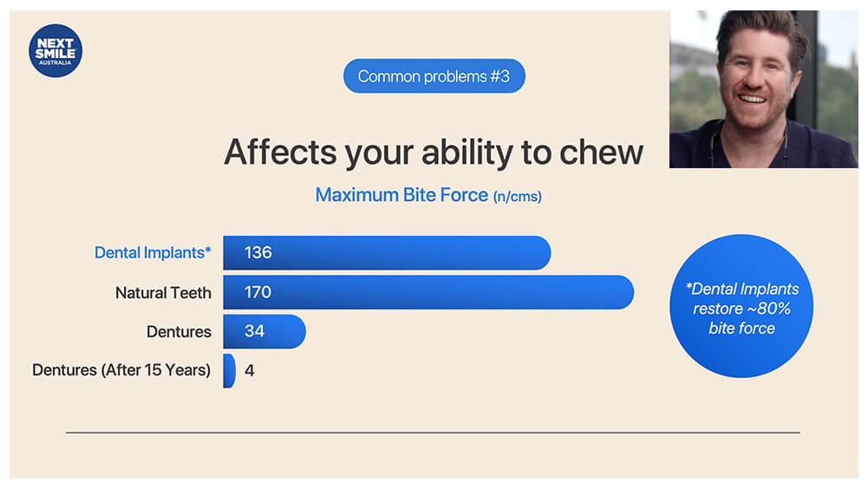868x488 pixels.
Task: Select the Dentures (After 15 Years) label
Action: (121, 370)
